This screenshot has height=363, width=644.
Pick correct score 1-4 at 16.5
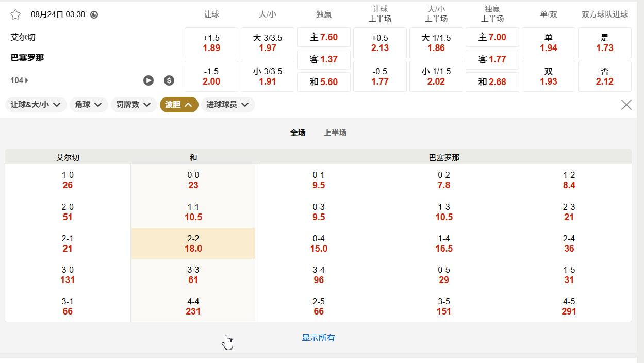pos(444,243)
